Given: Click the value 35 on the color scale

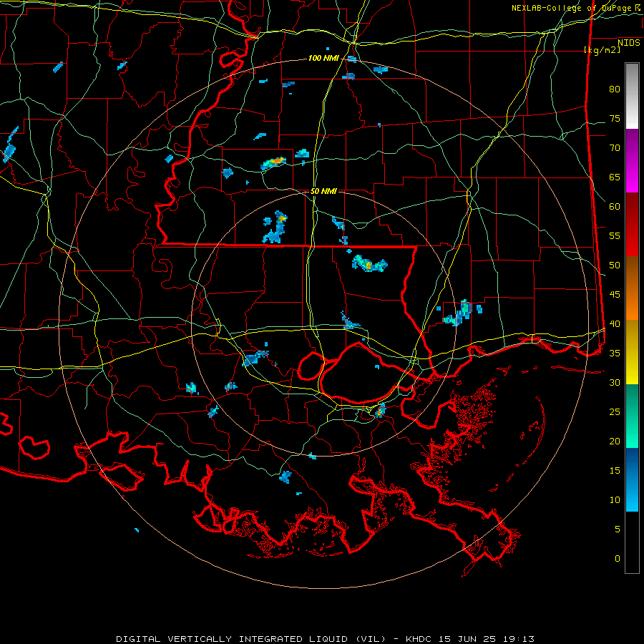Looking at the screenshot, I should (x=615, y=353).
